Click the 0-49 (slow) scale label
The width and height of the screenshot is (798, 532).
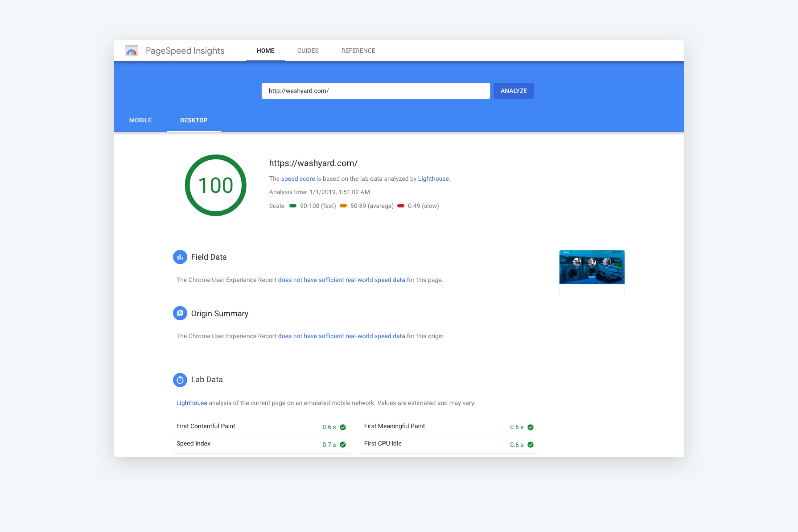click(x=424, y=206)
